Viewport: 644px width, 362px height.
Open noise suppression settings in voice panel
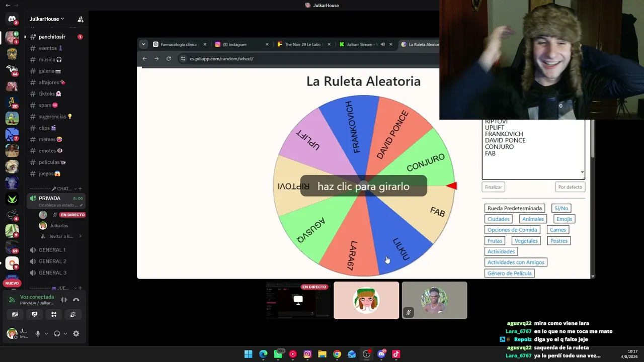click(64, 300)
